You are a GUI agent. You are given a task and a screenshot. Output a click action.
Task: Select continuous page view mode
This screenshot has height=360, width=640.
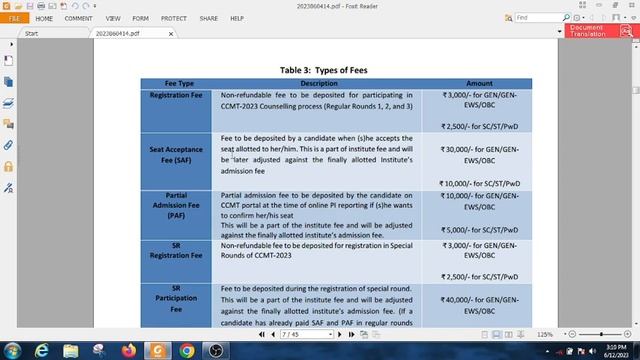coord(496,335)
